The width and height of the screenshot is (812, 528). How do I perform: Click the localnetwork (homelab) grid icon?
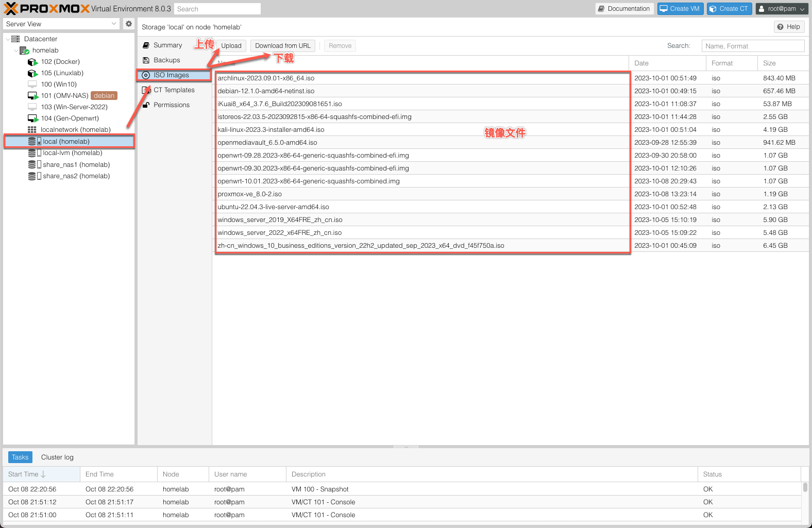pos(32,130)
